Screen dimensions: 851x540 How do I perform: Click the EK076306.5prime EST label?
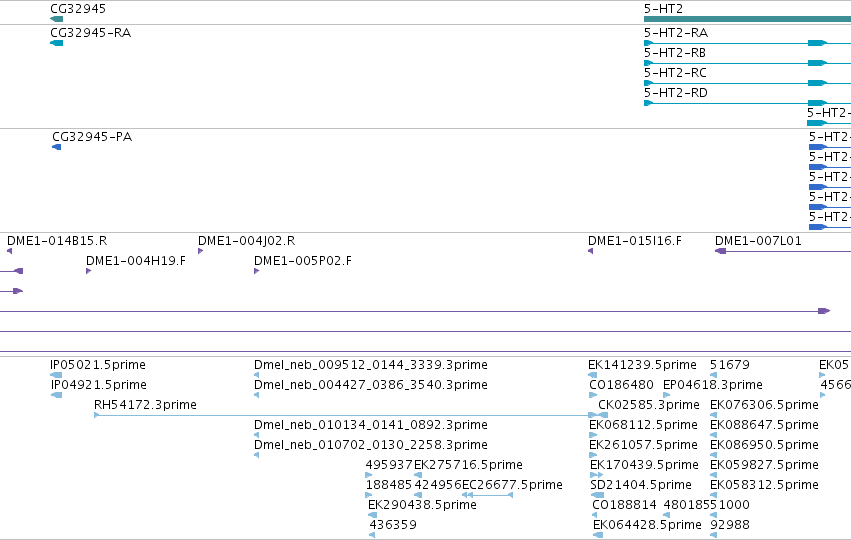click(764, 405)
